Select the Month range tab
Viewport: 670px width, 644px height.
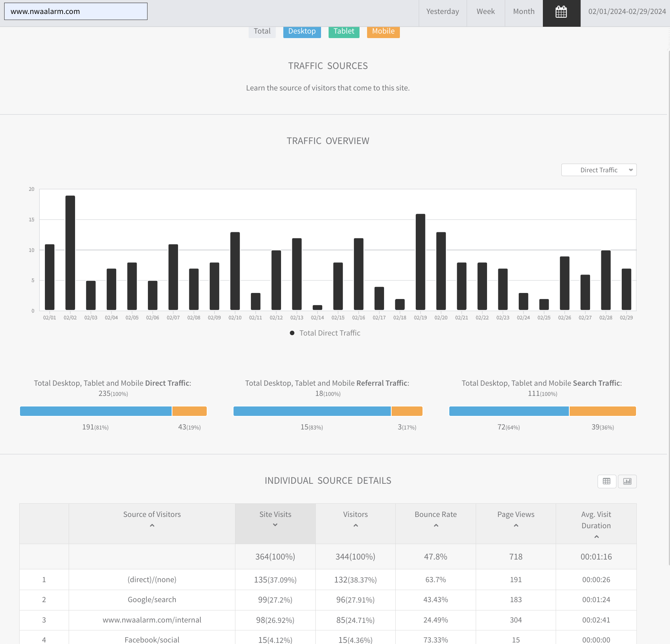click(524, 12)
